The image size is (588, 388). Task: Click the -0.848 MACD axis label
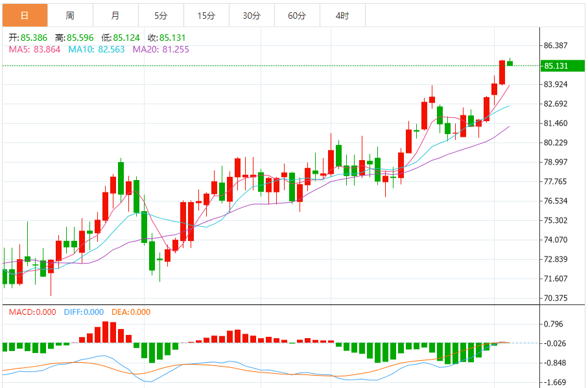[x=554, y=363]
